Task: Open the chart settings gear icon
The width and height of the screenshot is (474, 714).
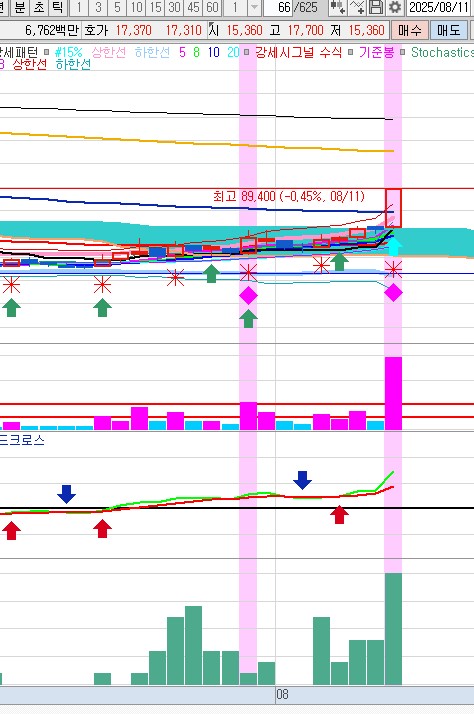Action: point(395,7)
